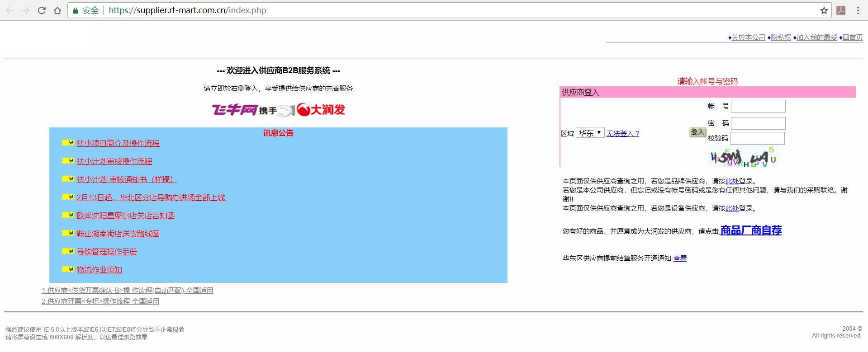Click the new badge beside 扶小计划审核操作流程
This screenshot has height=352, width=868.
tap(68, 161)
